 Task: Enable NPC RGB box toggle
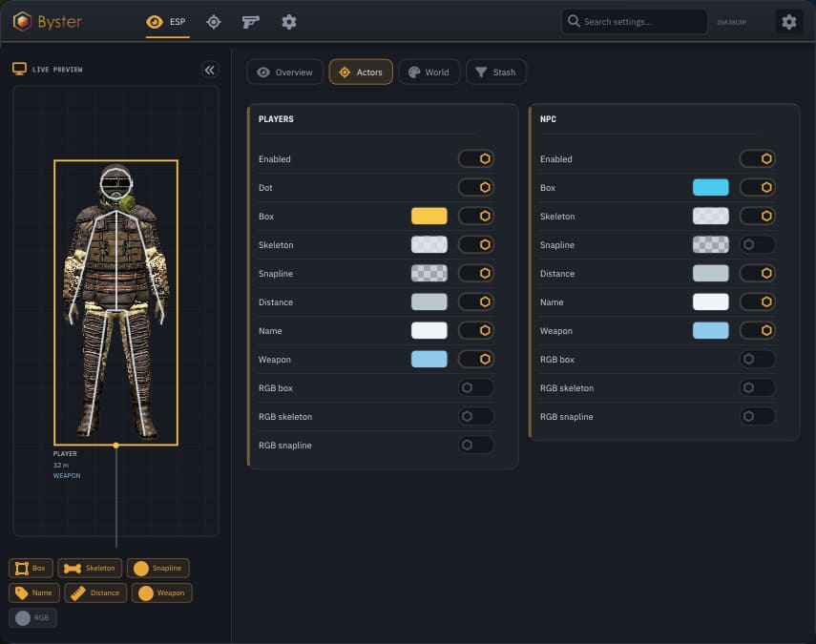click(x=757, y=359)
